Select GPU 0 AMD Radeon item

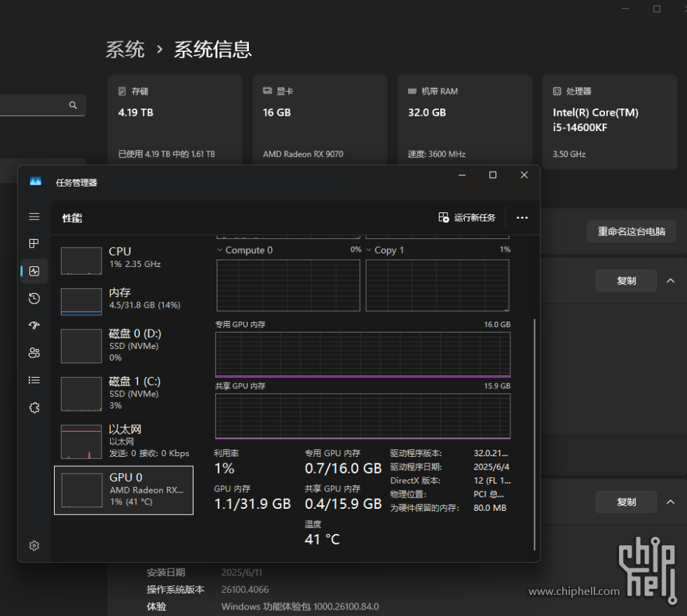123,491
